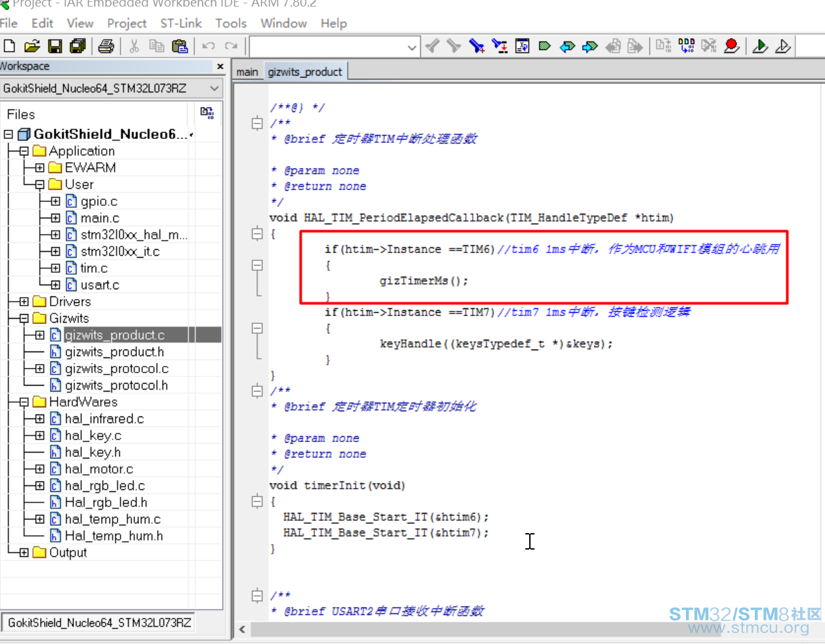
Task: Switch to the main editor tab
Action: pyautogui.click(x=247, y=72)
